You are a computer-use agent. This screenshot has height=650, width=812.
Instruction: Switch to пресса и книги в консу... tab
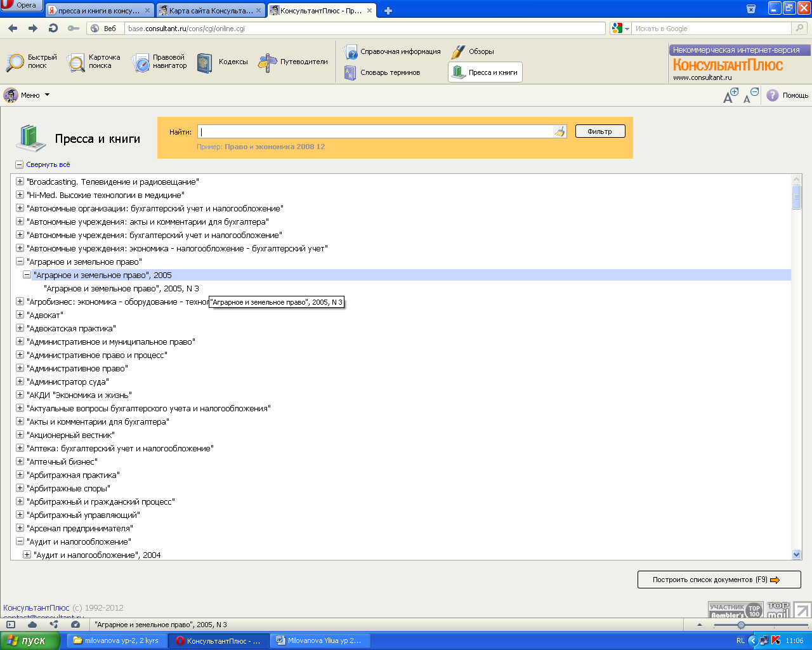(99, 10)
